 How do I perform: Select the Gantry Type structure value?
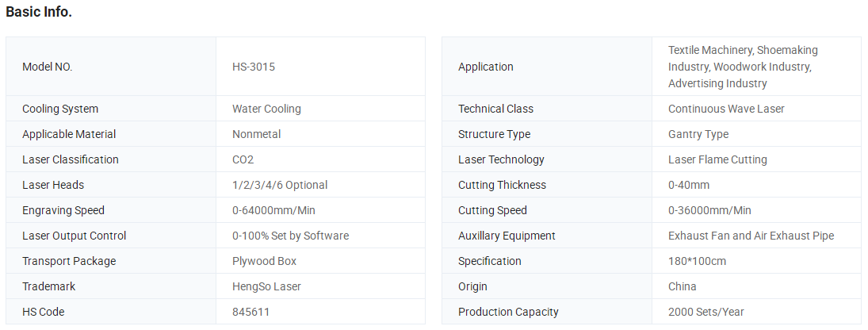698,135
